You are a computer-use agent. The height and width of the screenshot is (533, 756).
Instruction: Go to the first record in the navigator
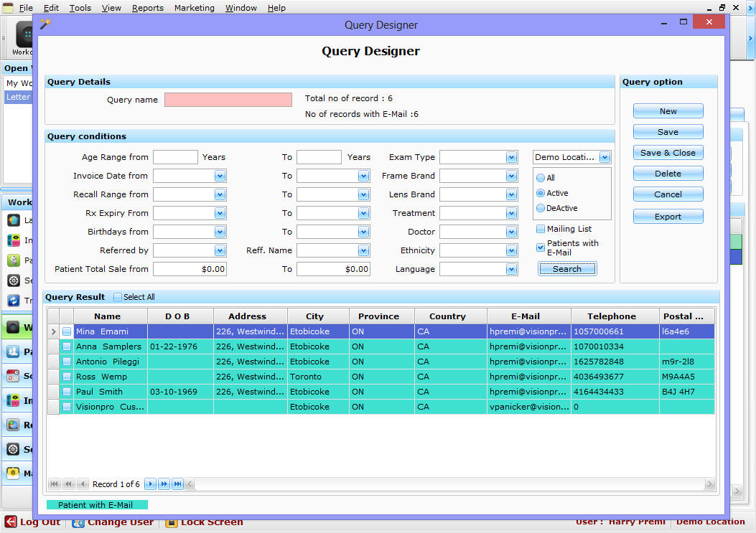[55, 484]
